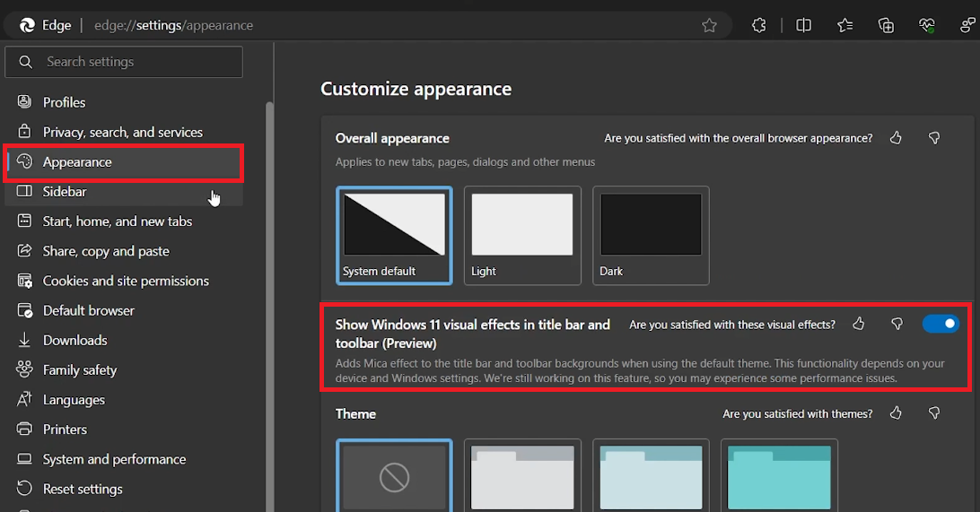
Task: Click the System and performance laptop icon
Action: (24, 459)
